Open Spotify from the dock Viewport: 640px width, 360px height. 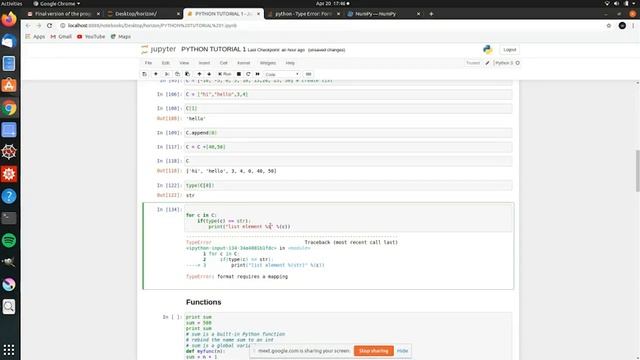point(9,240)
